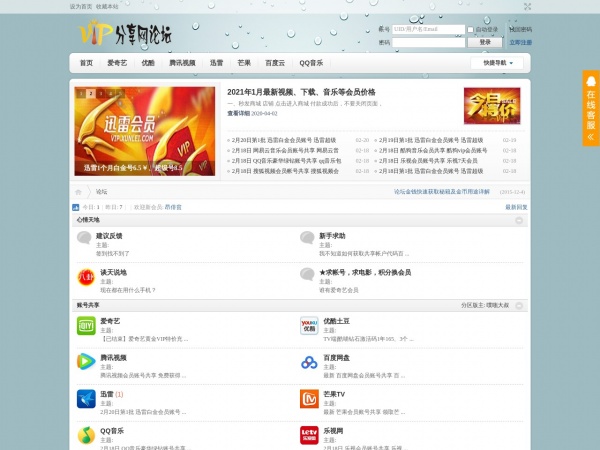The image size is (600, 450).
Task: Open the 快捷导航 dropdown
Action: 497,63
